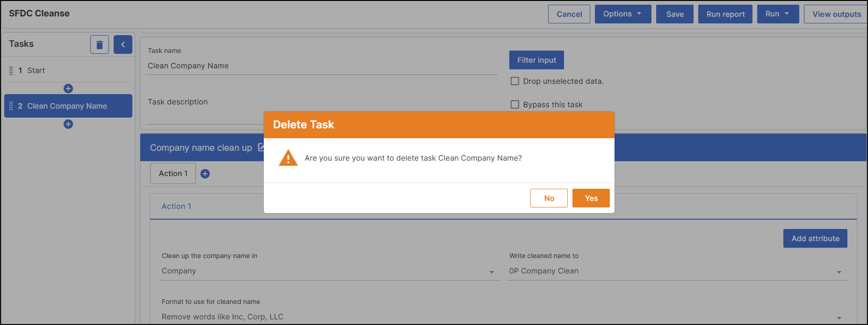
Task: Click the Add attribute button
Action: coord(815,238)
